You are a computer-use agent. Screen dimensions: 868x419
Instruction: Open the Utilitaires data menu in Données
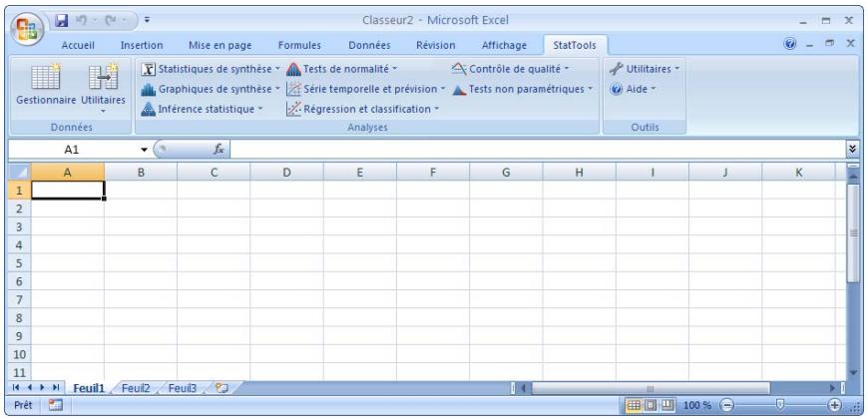click(x=104, y=88)
